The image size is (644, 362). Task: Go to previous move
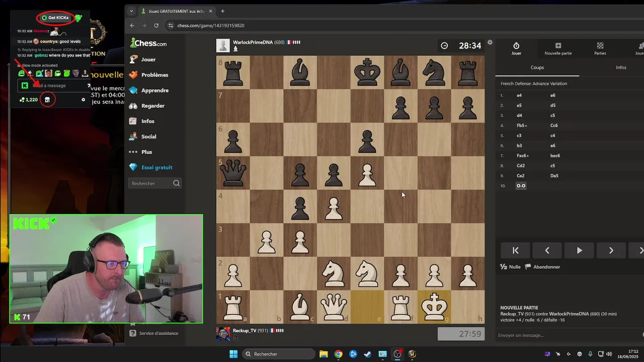[x=547, y=250]
